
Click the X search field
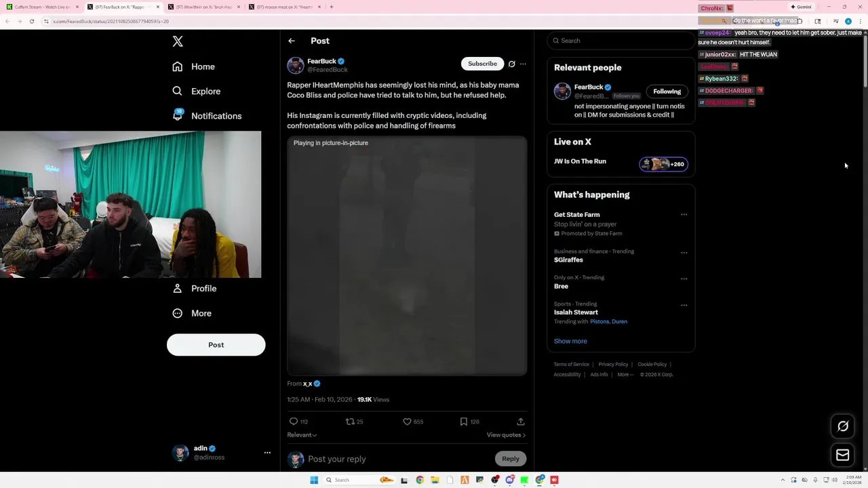click(620, 41)
